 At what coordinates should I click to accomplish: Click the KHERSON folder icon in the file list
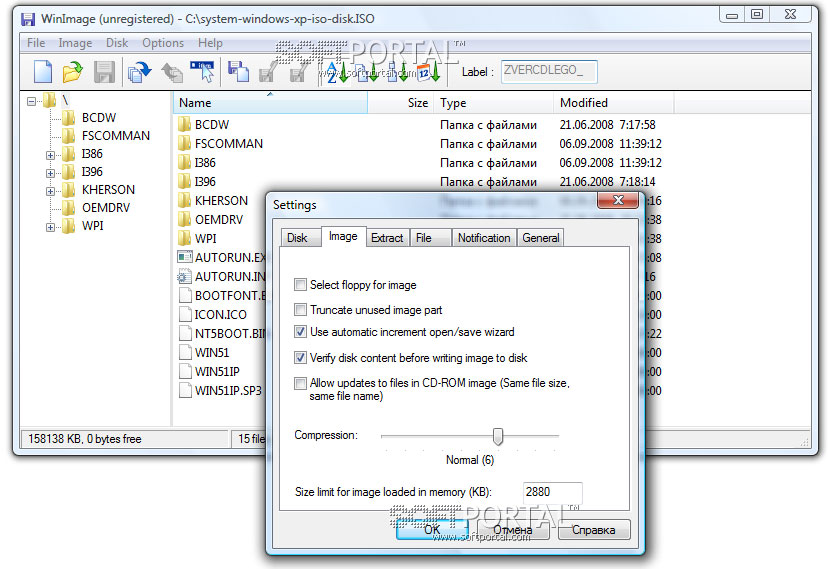click(184, 201)
